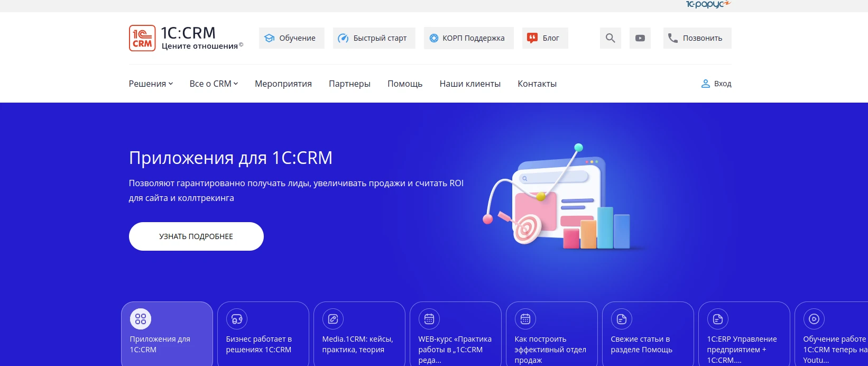868x366 pixels.
Task: Click the edit icon in Media.1CRM card
Action: tap(333, 319)
